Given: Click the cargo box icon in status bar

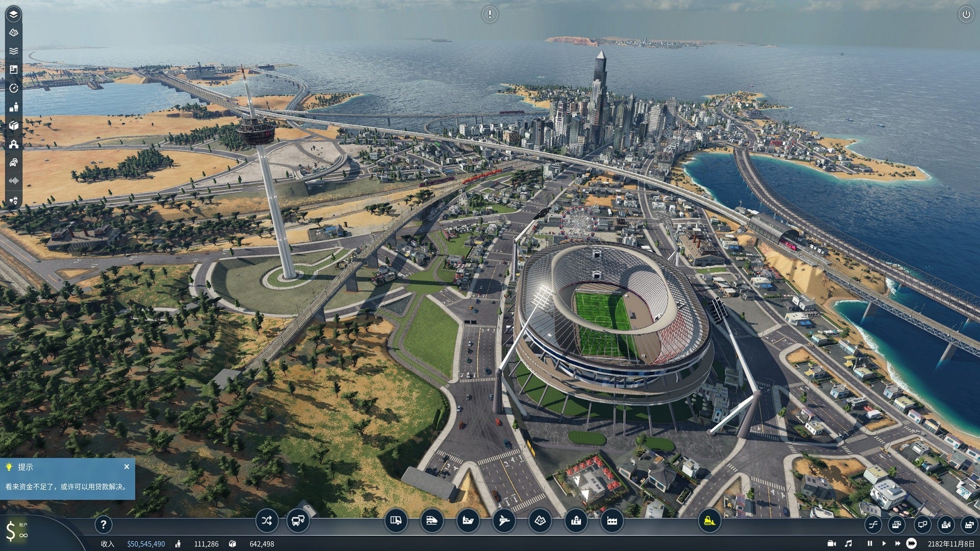Looking at the screenshot, I should pyautogui.click(x=232, y=544).
